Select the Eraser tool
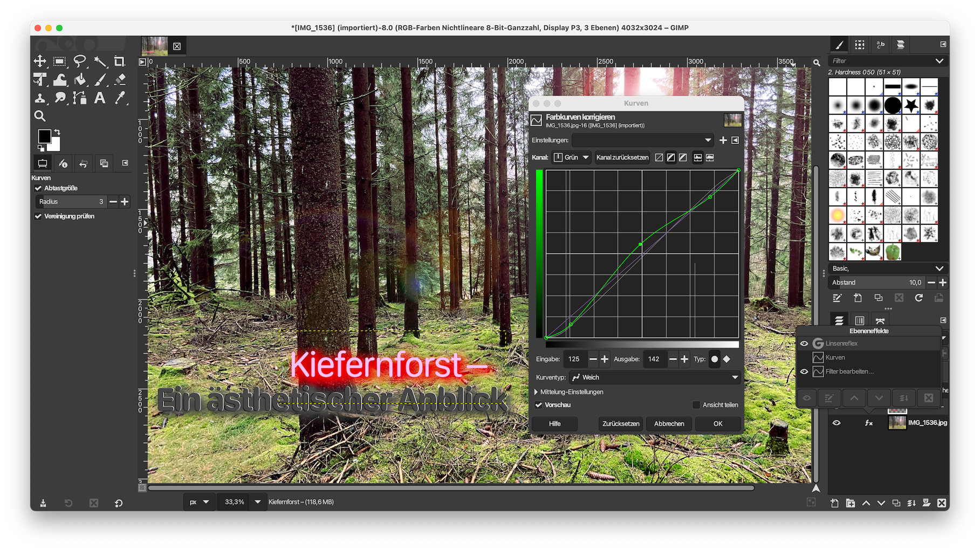 120,80
